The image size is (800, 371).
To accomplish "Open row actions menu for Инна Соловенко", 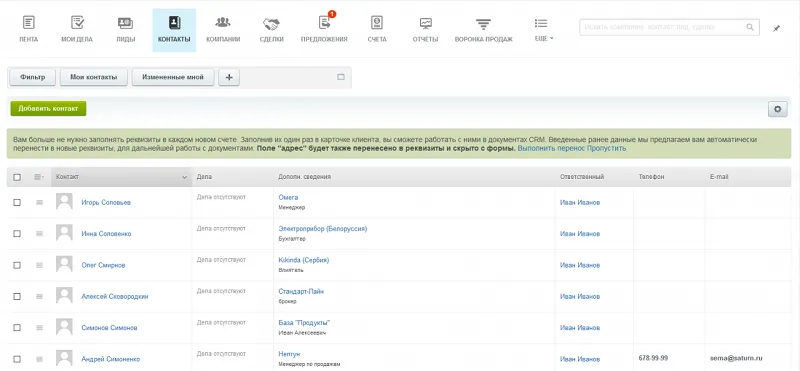I will [x=39, y=234].
